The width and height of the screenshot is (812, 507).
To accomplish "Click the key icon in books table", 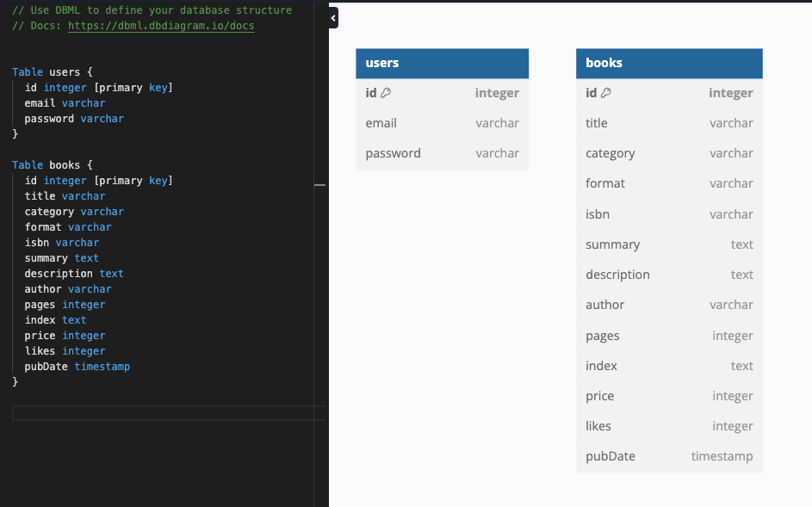I will click(x=606, y=93).
